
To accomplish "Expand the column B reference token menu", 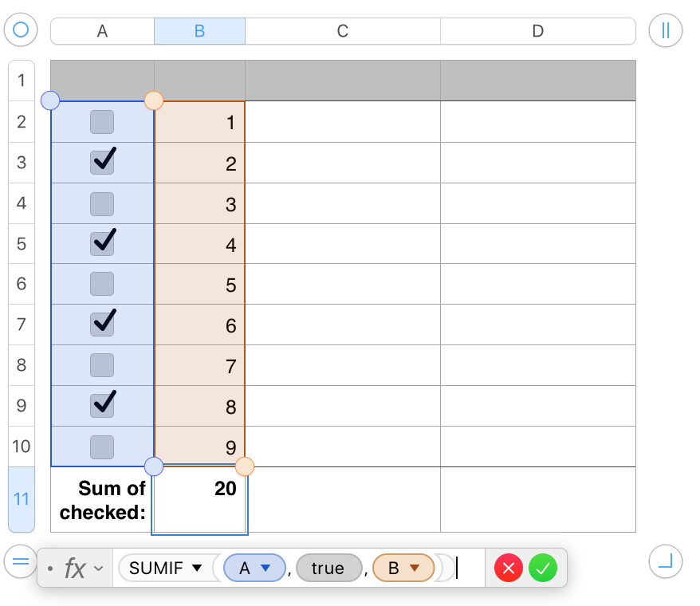I will tap(414, 569).
